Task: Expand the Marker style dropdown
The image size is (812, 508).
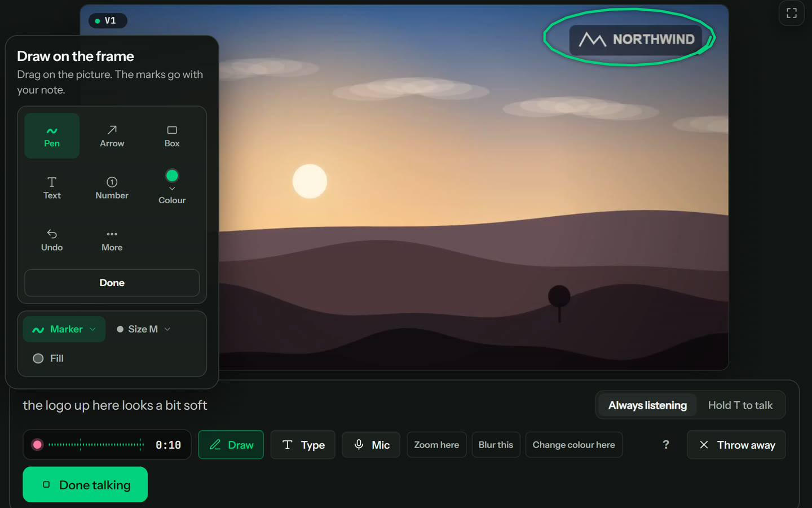Action: click(x=64, y=329)
